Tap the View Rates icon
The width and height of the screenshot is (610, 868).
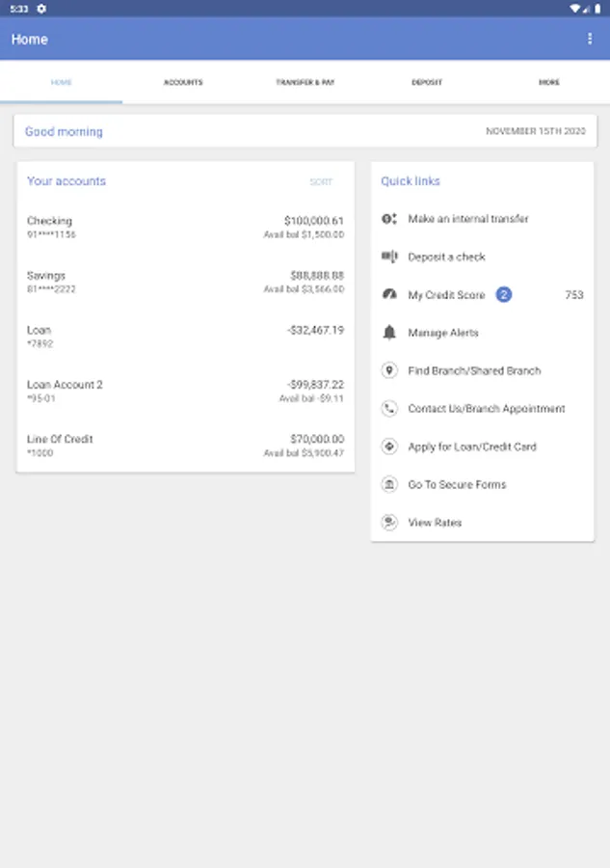point(389,522)
